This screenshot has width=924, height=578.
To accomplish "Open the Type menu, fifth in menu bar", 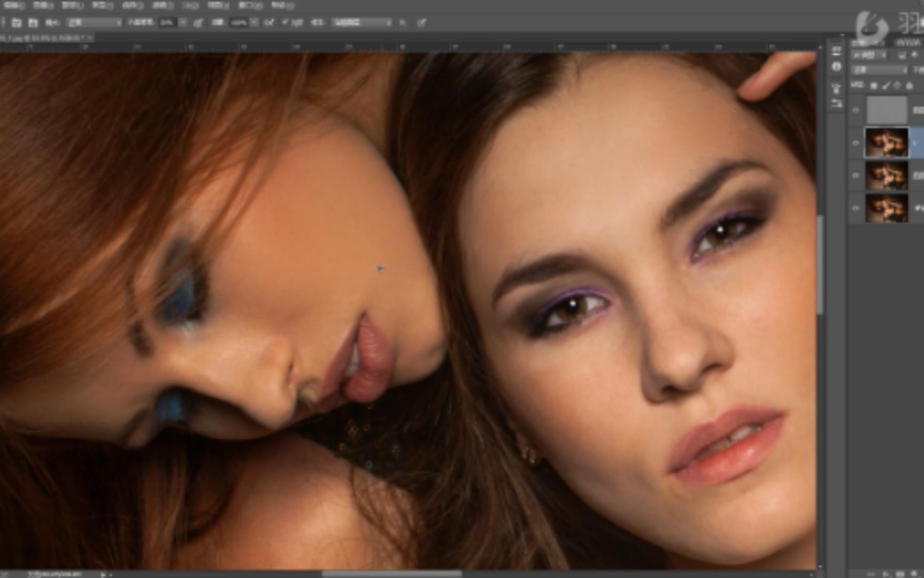I will [133, 5].
